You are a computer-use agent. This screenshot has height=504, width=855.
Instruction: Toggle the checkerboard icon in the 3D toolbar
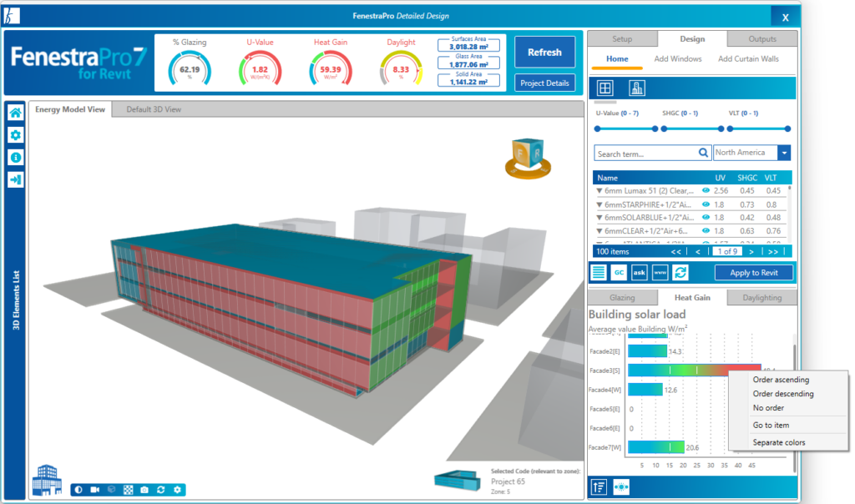click(128, 490)
